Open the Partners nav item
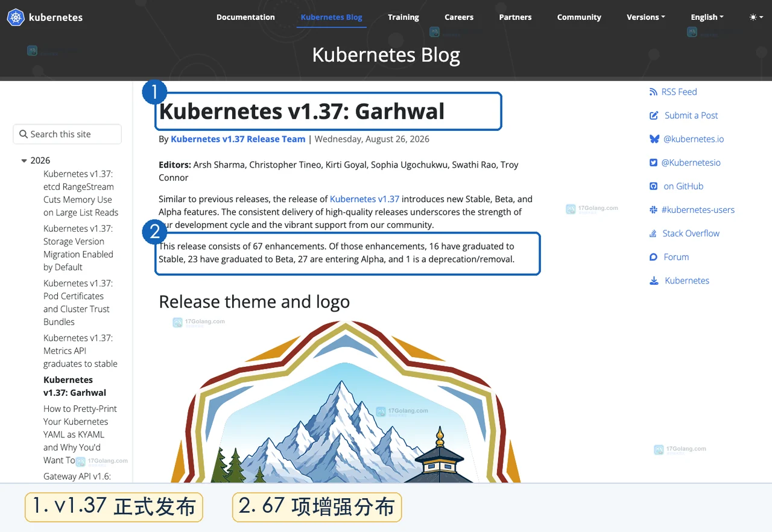 (515, 17)
